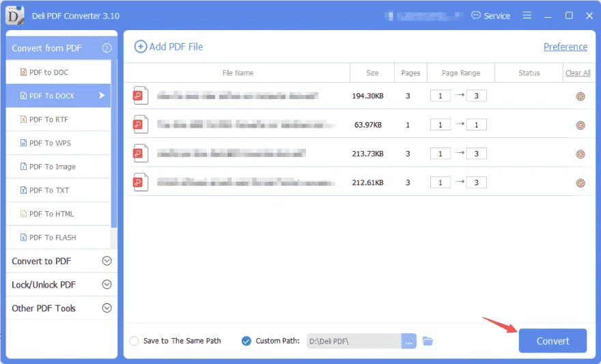Edit start page of the 212.61KB file
Image resolution: width=601 pixels, height=364 pixels.
tap(441, 182)
